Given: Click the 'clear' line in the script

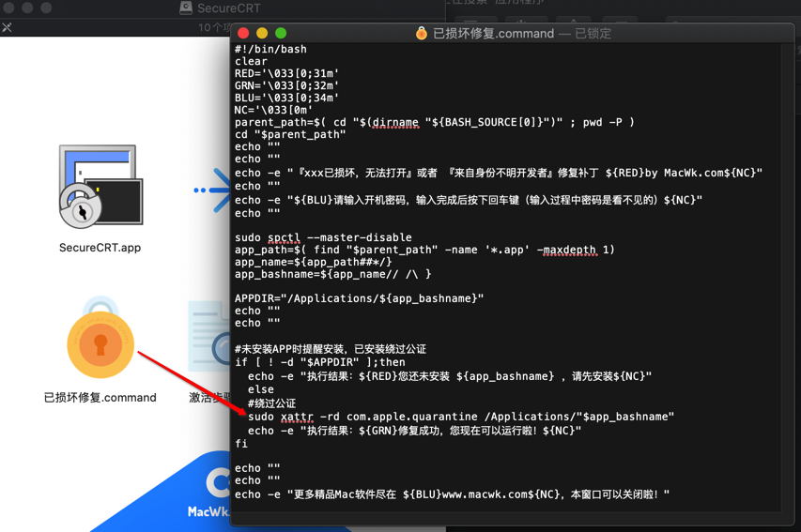Looking at the screenshot, I should pos(251,61).
